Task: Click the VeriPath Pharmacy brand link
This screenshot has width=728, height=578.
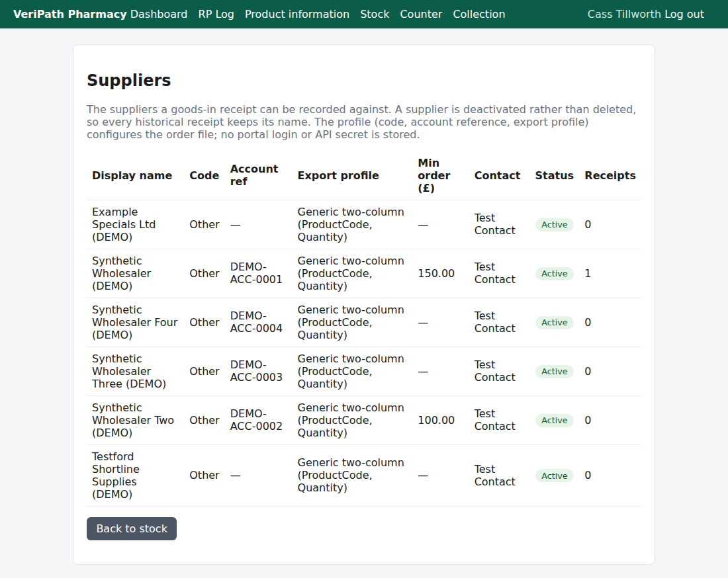Action: 69,14
